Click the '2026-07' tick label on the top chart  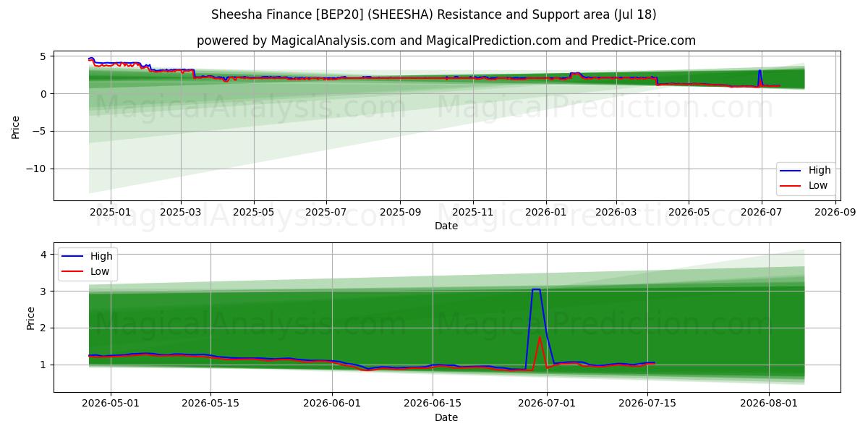click(761, 212)
